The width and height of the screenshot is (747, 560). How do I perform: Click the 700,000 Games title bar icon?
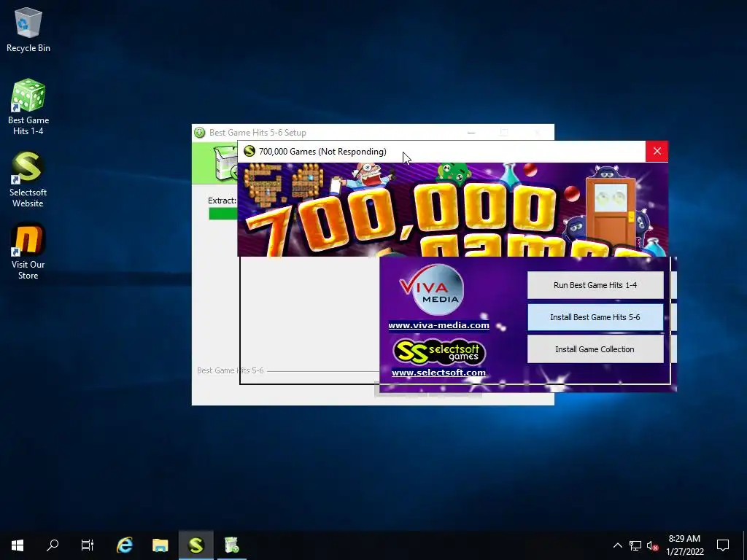point(249,152)
